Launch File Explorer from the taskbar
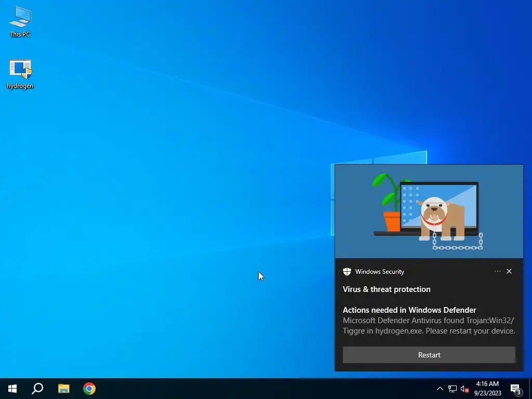Image resolution: width=532 pixels, height=399 pixels. click(63, 389)
